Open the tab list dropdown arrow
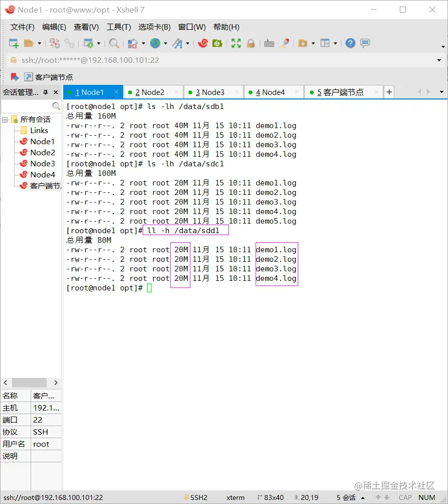448x504 pixels. pos(441,92)
